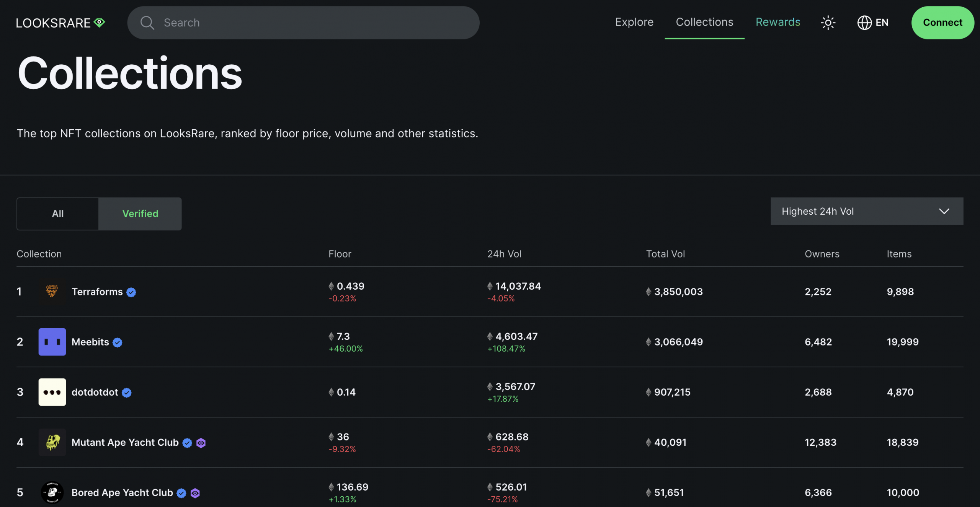Click the Meebits collection thumbnail

[52, 342]
